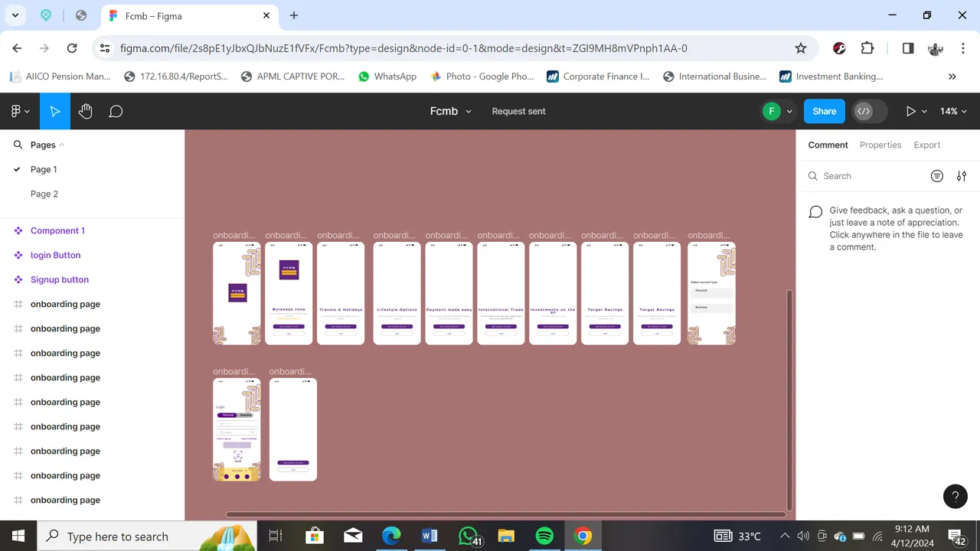The height and width of the screenshot is (551, 980).
Task: Select the Comment tool in toolbar
Action: [x=116, y=111]
